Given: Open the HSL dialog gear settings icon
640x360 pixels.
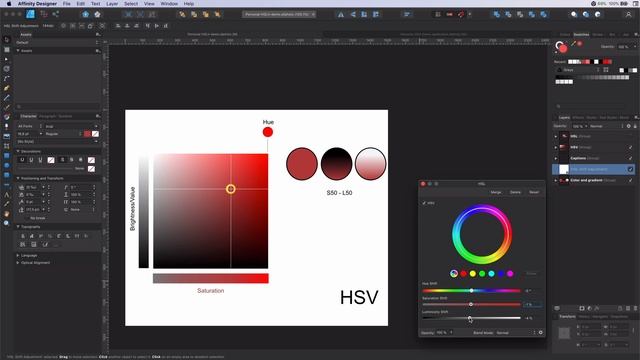Looking at the screenshot, I should pos(541,333).
